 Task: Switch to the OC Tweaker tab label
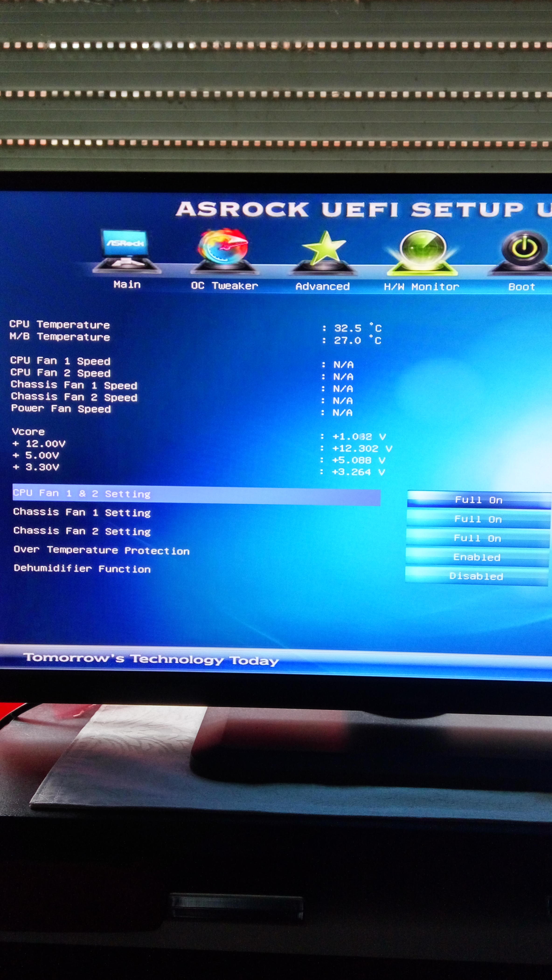click(x=224, y=286)
